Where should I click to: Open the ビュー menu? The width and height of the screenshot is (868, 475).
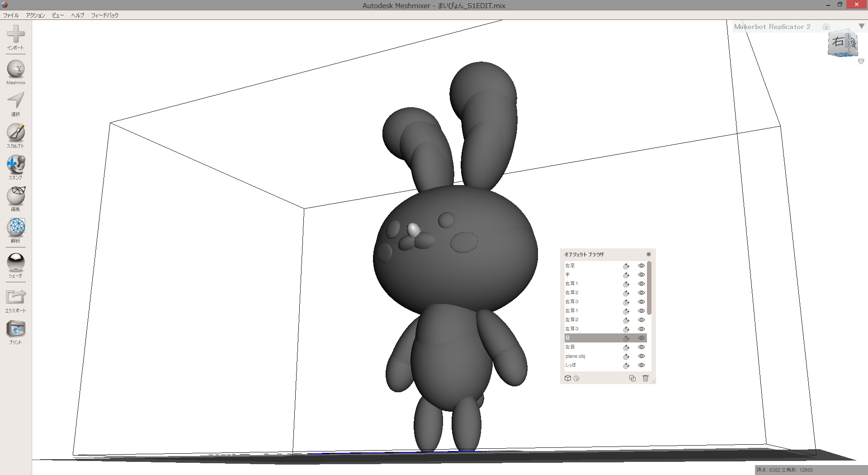tap(58, 15)
